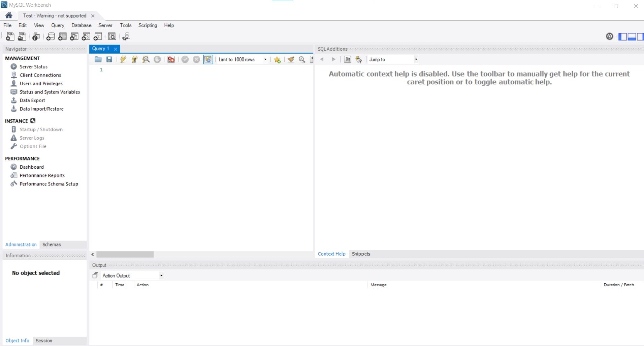Screen dimensions: 644x346
Task: Create a new function in active schema
Action: tap(98, 36)
